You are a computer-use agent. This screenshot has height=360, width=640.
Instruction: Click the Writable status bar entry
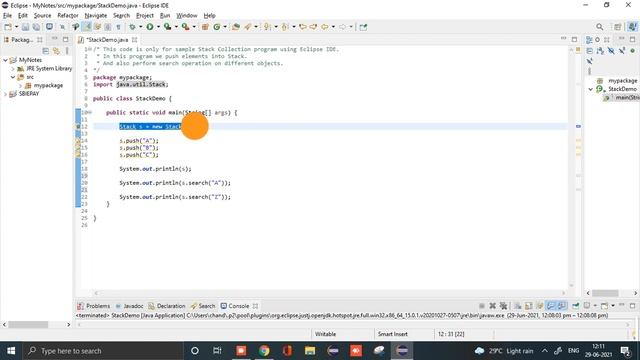pyautogui.click(x=325, y=334)
